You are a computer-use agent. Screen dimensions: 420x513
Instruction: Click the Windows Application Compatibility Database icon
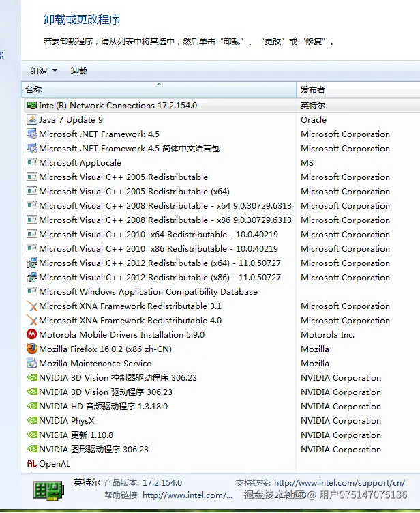tap(32, 291)
